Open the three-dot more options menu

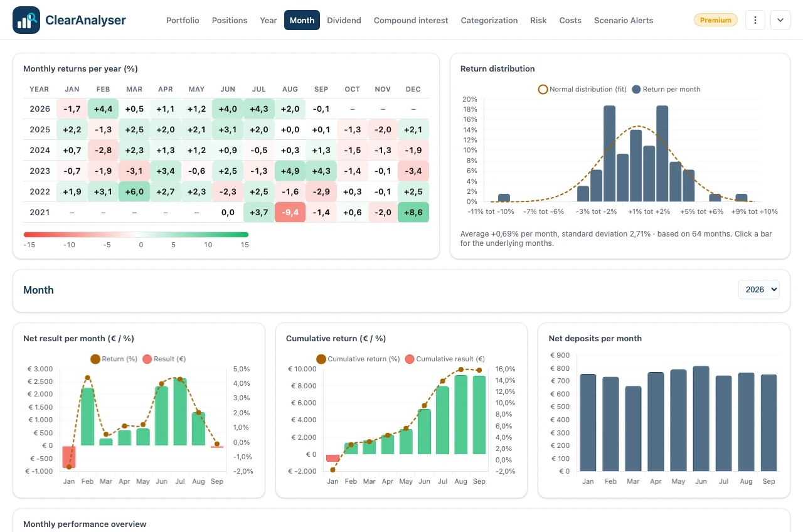click(x=755, y=20)
